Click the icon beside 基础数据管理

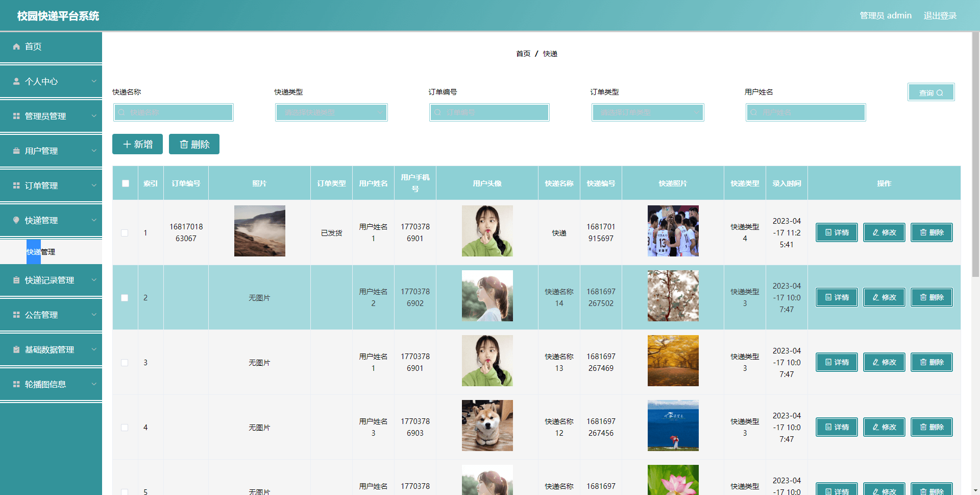[16, 349]
